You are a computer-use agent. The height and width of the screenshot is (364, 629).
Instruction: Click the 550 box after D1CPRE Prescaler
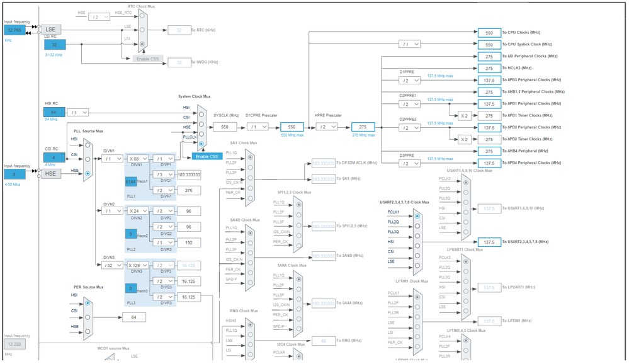click(x=292, y=127)
